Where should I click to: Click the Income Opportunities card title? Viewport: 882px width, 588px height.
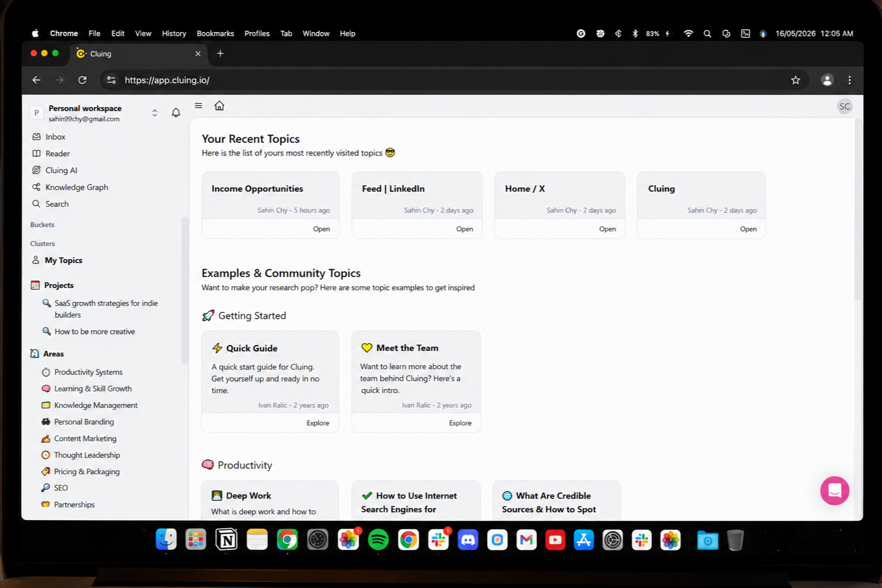[257, 189]
